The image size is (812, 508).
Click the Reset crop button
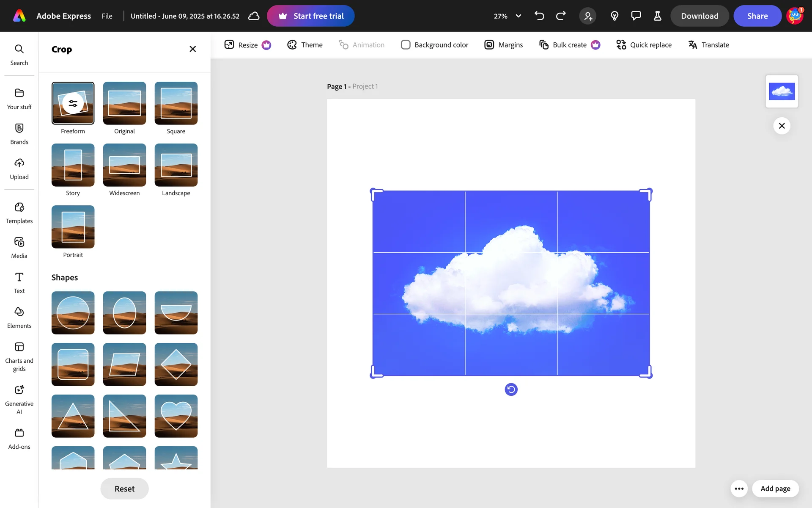(x=124, y=489)
